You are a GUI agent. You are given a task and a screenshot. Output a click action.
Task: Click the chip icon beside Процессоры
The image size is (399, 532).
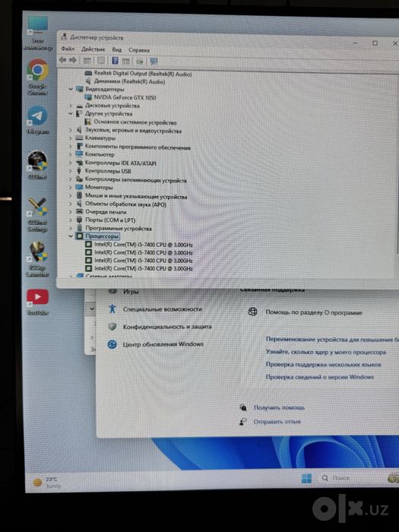[80, 236]
